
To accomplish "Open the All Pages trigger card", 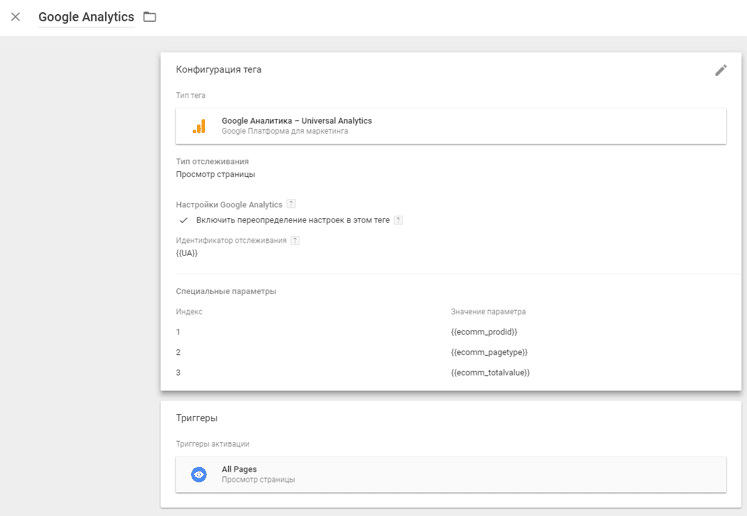I will point(451,475).
